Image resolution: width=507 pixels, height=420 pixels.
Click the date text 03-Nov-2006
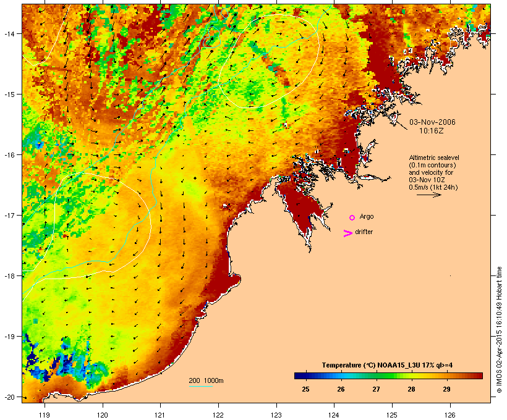[432, 122]
